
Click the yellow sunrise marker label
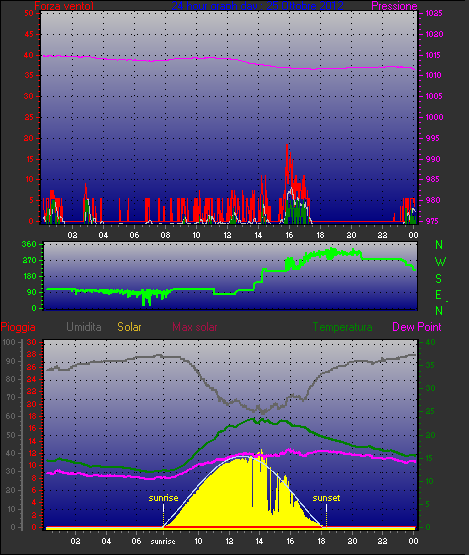[163, 498]
